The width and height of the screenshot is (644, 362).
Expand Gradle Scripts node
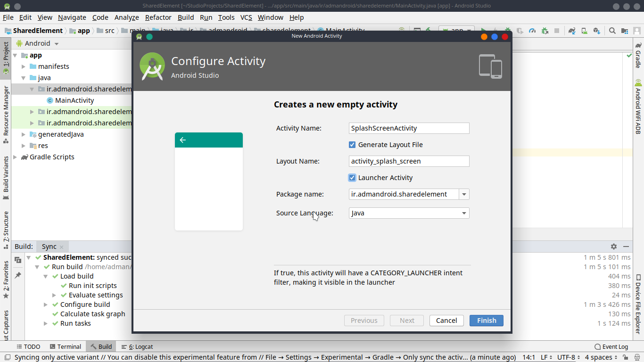pyautogui.click(x=15, y=157)
